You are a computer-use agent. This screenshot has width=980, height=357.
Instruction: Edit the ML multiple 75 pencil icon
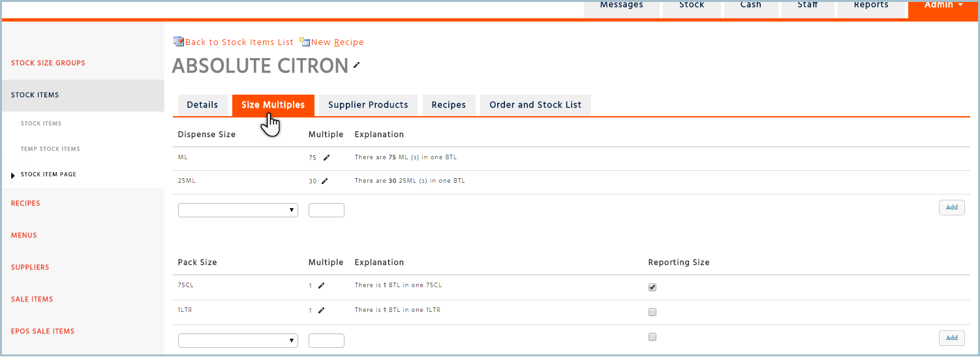[x=327, y=157]
